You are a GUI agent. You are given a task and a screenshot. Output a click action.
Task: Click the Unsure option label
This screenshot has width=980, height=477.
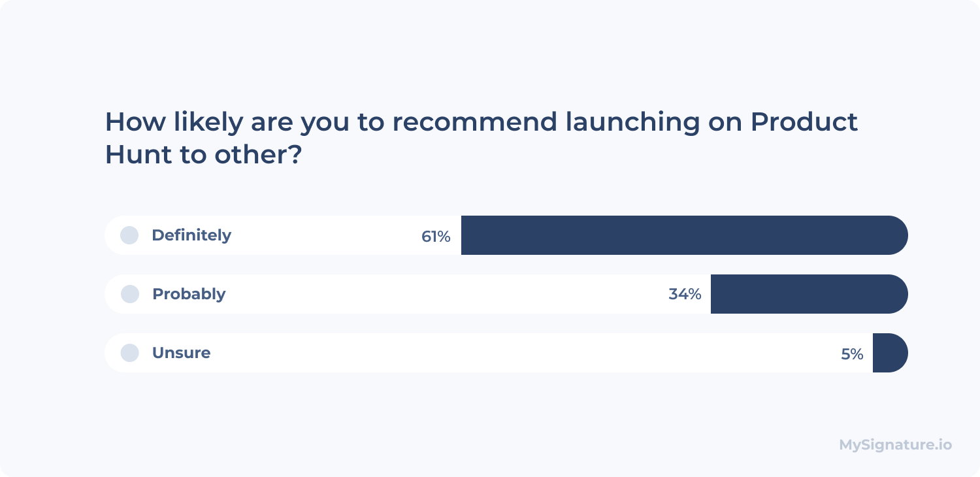point(181,353)
